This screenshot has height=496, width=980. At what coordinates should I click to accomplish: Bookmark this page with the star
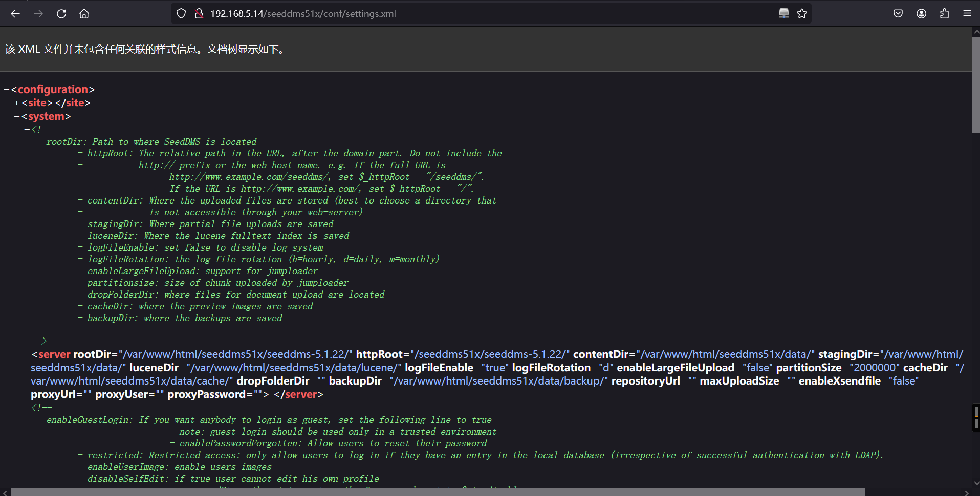[x=802, y=14]
